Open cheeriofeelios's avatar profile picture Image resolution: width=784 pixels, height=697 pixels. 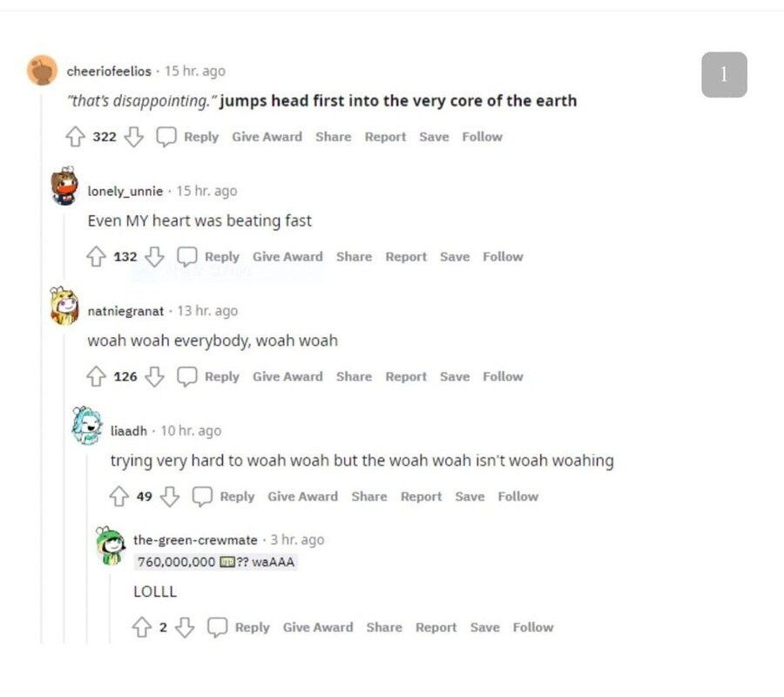[42, 71]
